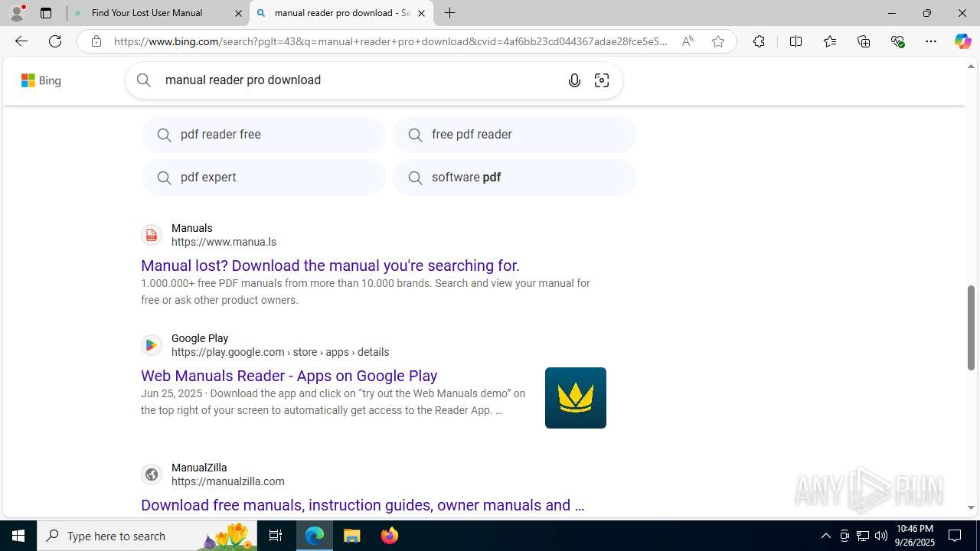Click taskbar clock showing 10:46 PM
The width and height of the screenshot is (980, 551).
[x=915, y=536]
